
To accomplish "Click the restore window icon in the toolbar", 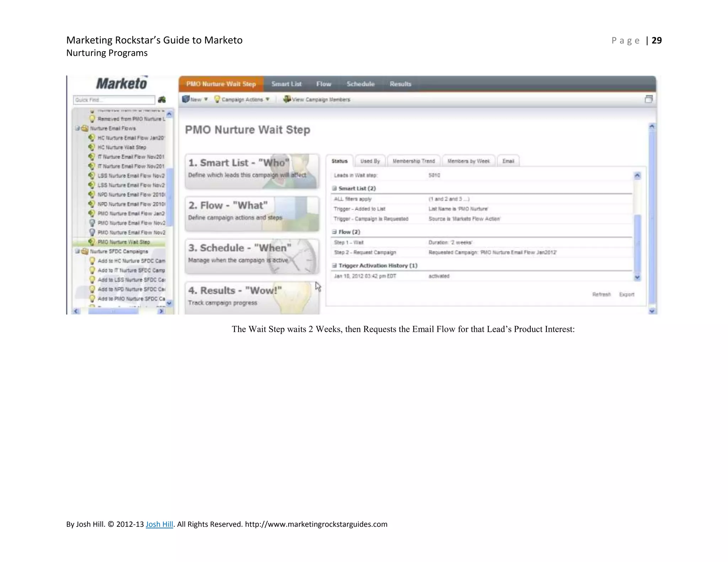I will click(x=648, y=99).
